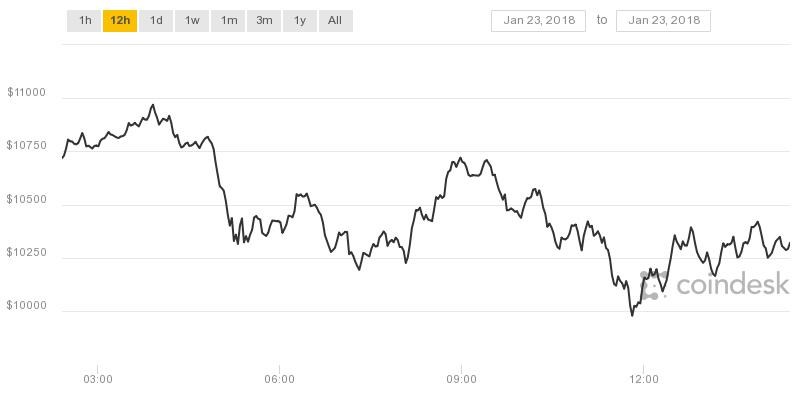Click the $10000 axis label
The image size is (800, 400).
26,305
